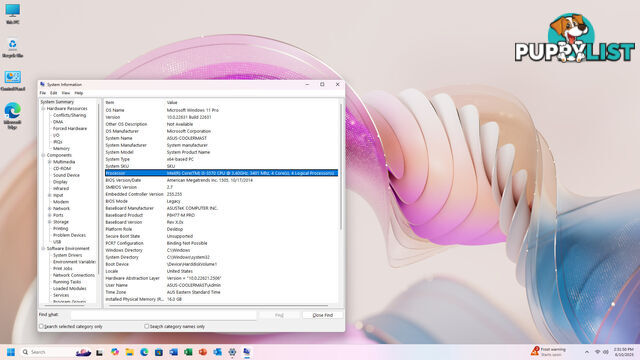Image resolution: width=640 pixels, height=360 pixels.
Task: Select Memory tree item
Action: click(61, 149)
